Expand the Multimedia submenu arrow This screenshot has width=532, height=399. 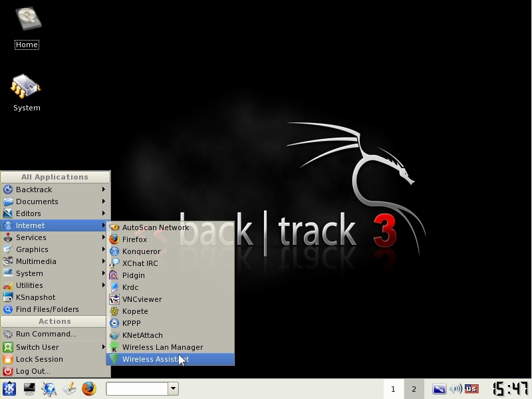click(104, 261)
